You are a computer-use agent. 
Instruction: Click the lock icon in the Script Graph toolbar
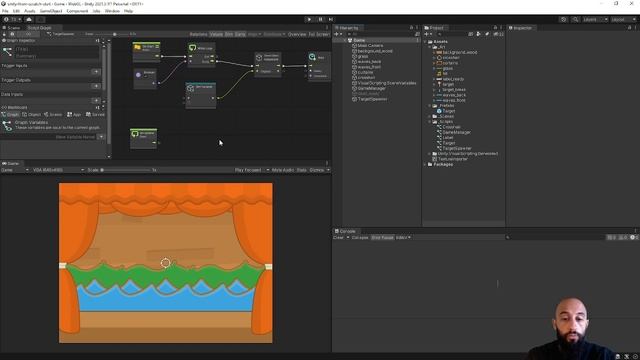tap(4, 34)
